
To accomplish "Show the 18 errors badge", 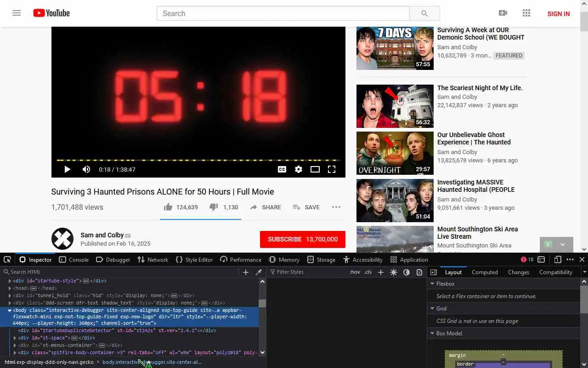I will coord(527,259).
